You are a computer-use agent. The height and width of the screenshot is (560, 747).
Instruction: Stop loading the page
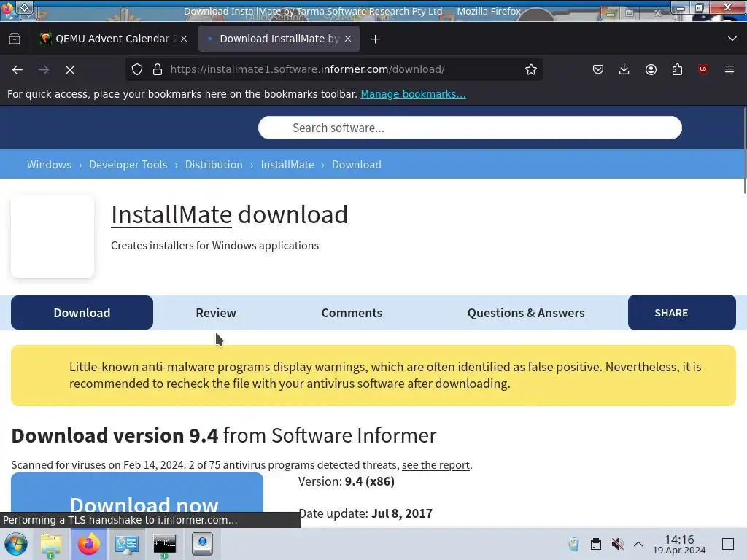[x=70, y=69]
